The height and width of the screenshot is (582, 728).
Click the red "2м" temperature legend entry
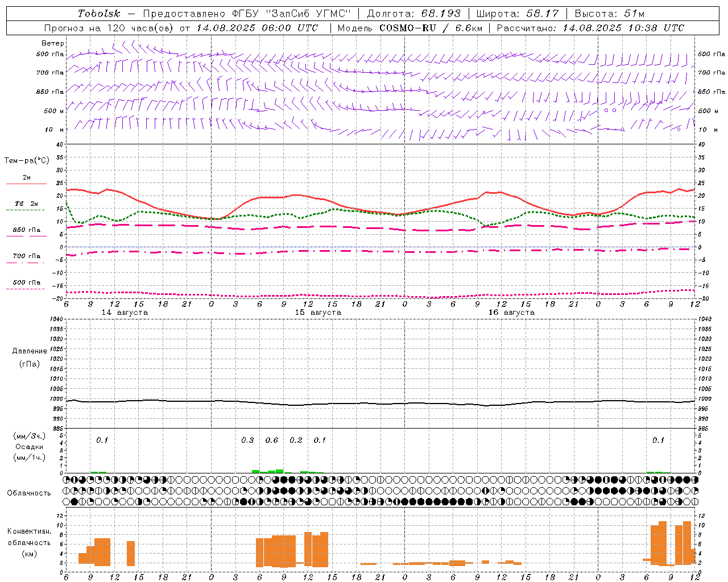[27, 178]
